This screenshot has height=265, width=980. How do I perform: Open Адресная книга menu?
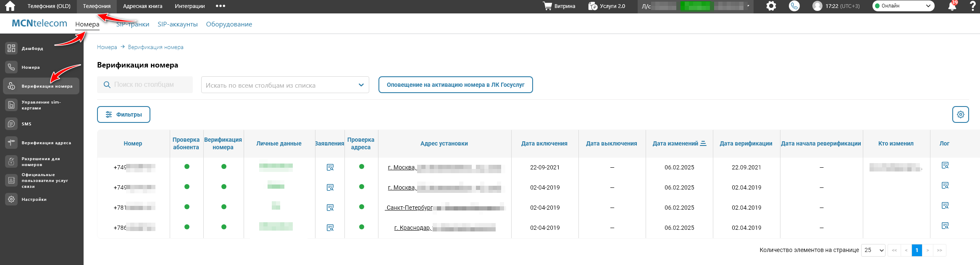pos(143,6)
